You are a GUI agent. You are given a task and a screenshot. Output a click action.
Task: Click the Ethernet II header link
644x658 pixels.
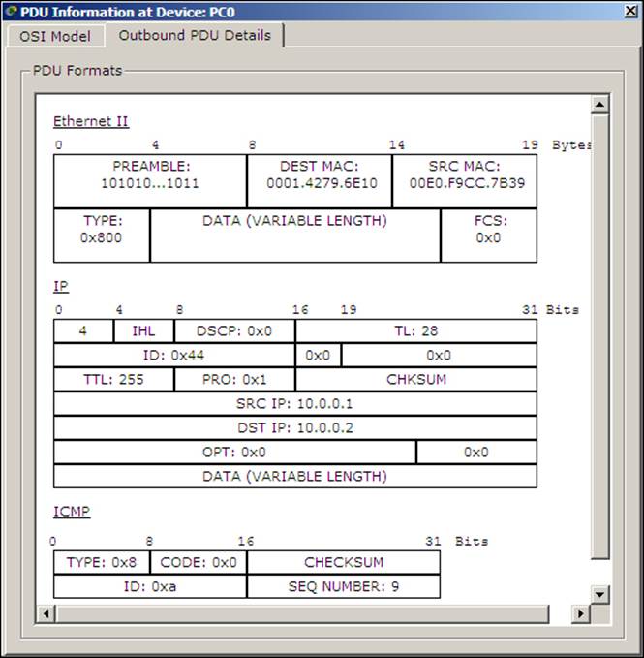click(x=91, y=121)
